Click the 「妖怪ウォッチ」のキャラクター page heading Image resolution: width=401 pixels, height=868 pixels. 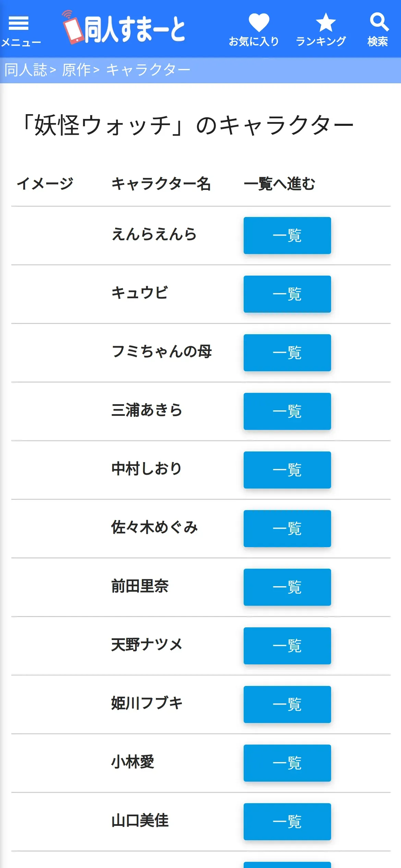pyautogui.click(x=188, y=125)
